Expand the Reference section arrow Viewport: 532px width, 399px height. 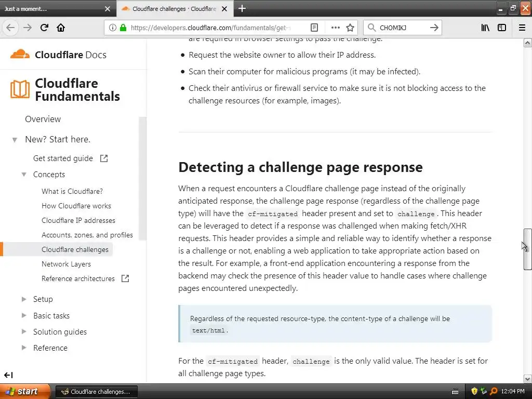(x=24, y=348)
